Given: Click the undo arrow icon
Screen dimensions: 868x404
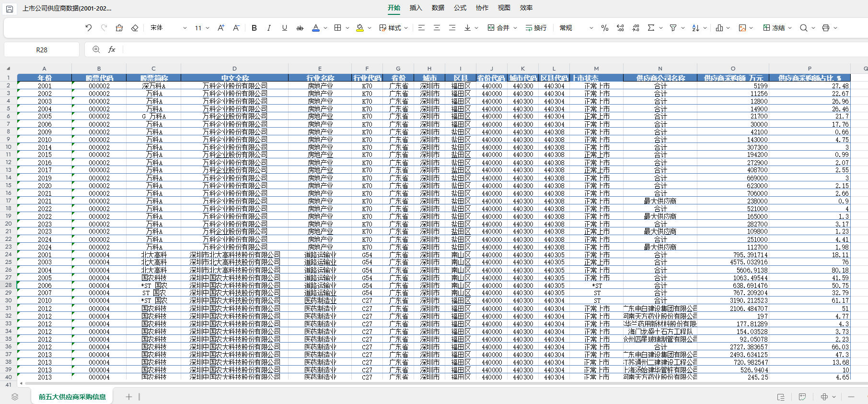Looking at the screenshot, I should pos(88,28).
